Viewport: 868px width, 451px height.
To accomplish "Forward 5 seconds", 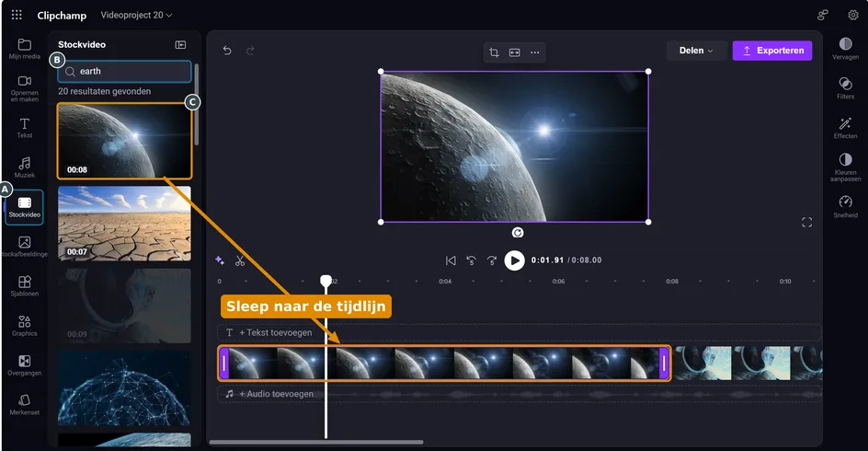I will tap(492, 260).
